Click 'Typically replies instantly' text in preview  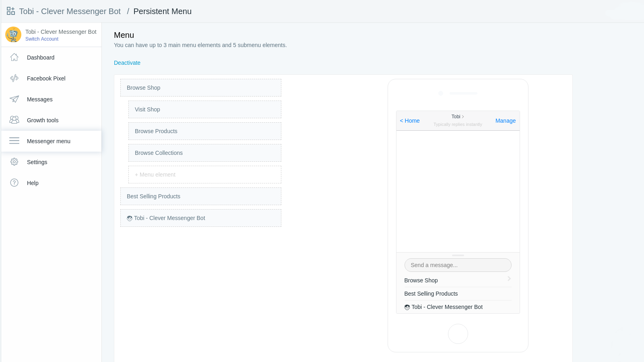(x=458, y=124)
